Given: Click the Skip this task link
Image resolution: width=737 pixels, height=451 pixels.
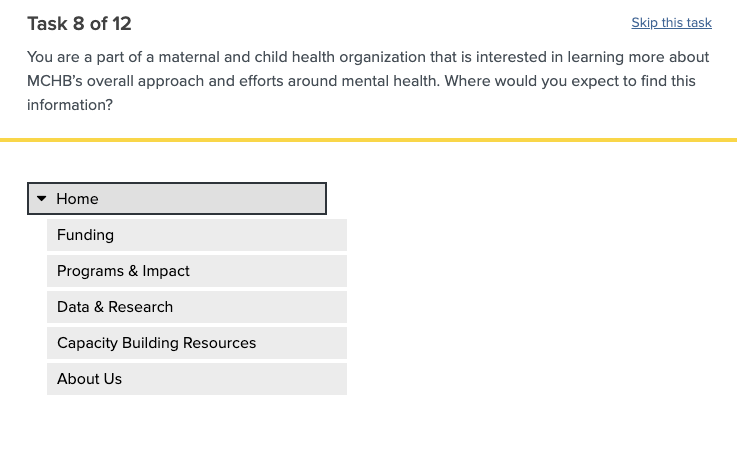Looking at the screenshot, I should click(671, 22).
